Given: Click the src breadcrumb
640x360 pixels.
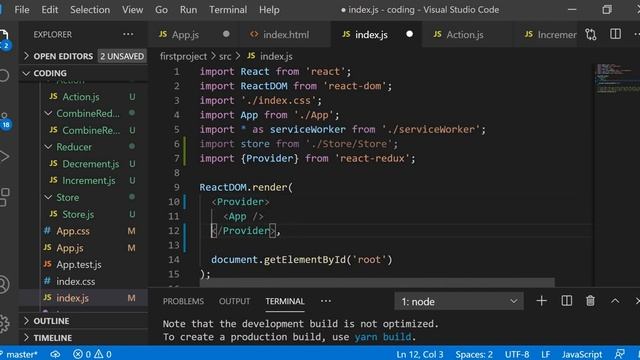Looking at the screenshot, I should coord(225,56).
